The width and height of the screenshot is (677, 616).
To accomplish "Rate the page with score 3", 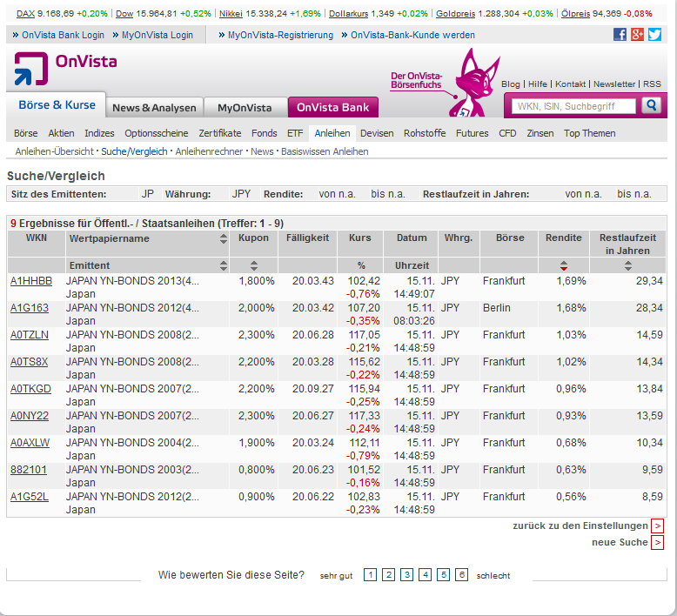I will tap(406, 575).
